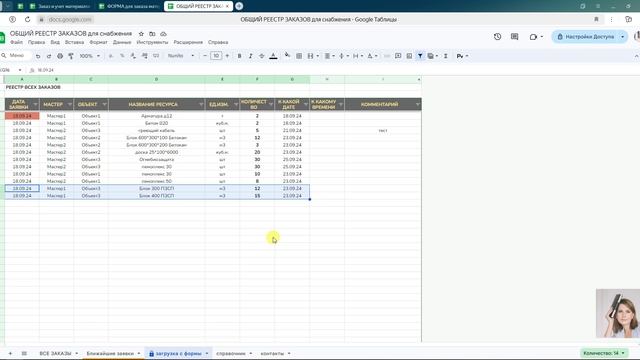Toggle italic formatting
Image resolution: width=640 pixels, height=360 pixels.
click(x=251, y=56)
